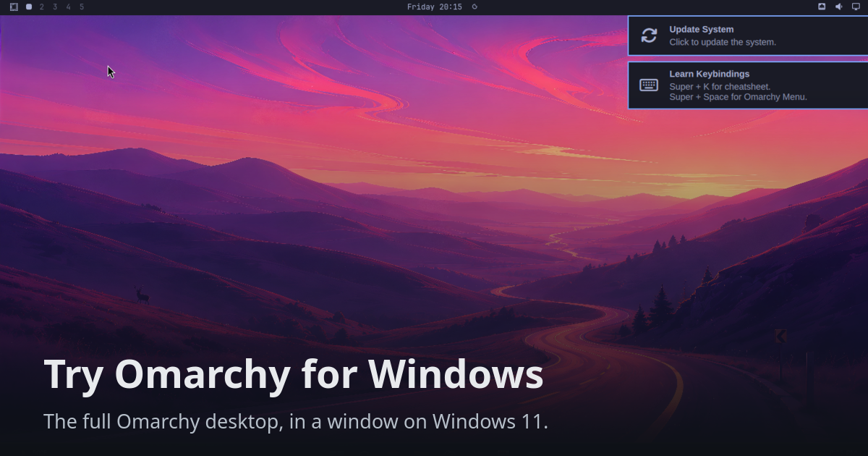Click the Friday 20:15 clock

click(x=435, y=7)
